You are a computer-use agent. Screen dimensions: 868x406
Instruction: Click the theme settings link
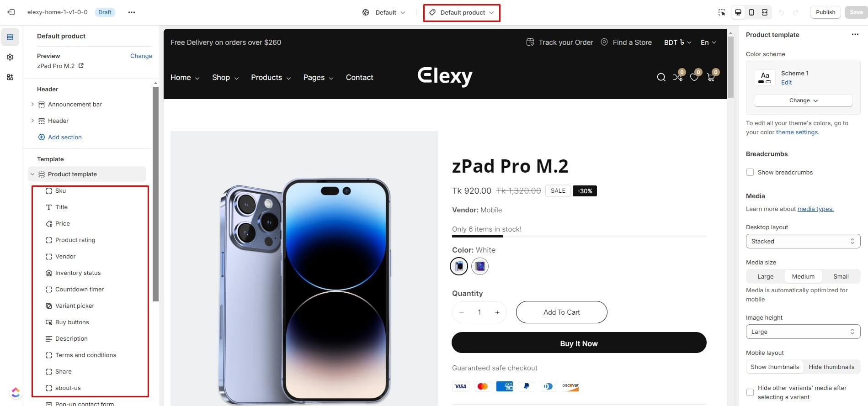(x=797, y=132)
